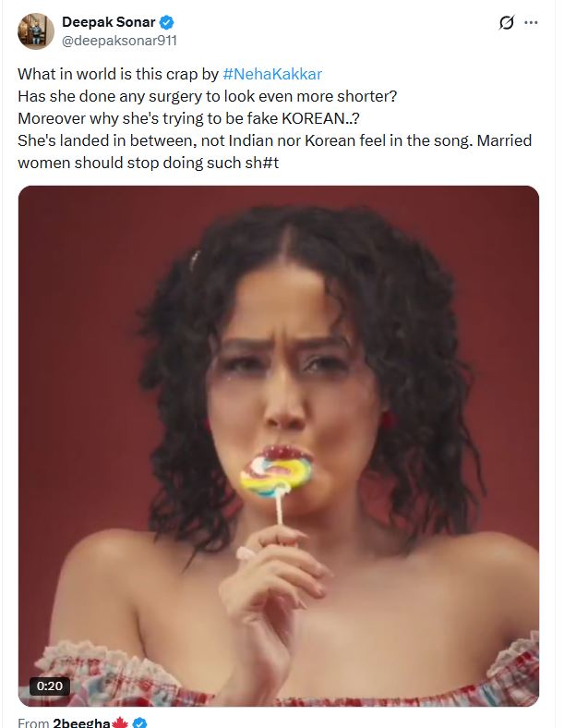Screen dimensions: 564x728
Task: Click the "What in world is this crap" text
Action: (118, 73)
